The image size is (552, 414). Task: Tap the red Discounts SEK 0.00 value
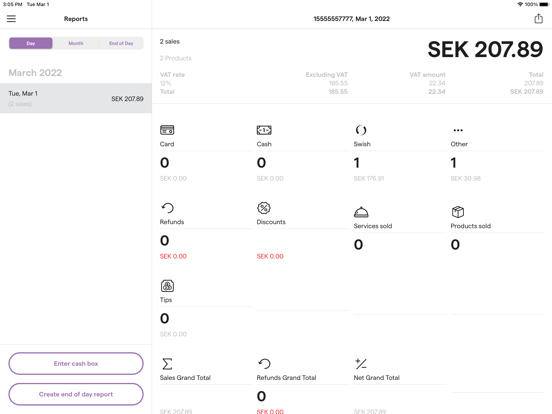click(x=270, y=256)
